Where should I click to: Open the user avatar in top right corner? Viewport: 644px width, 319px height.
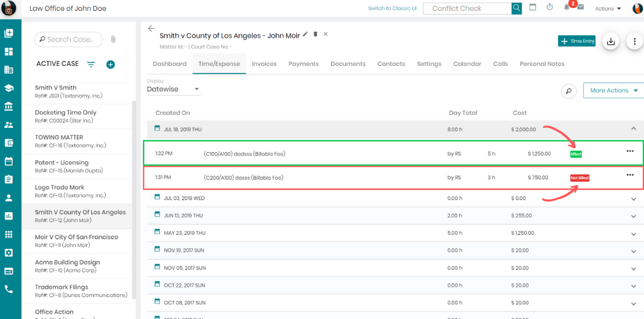(638, 8)
